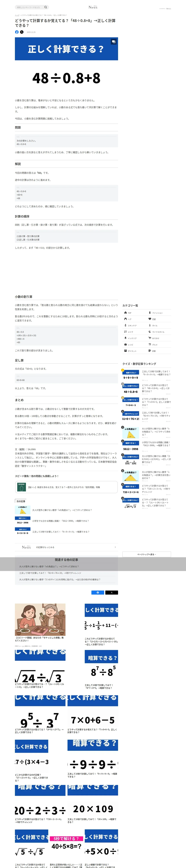This screenshot has height=868, width=186.
Task: Click the black X share button
Action: click(x=112, y=592)
